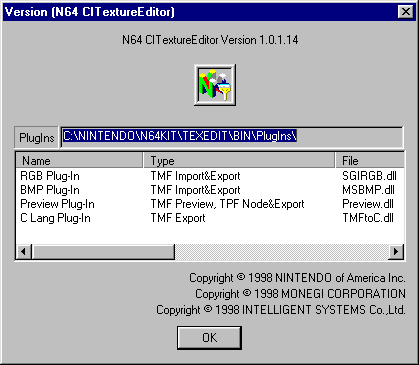Select the BMP Plug-In row
419x365 pixels.
210,190
